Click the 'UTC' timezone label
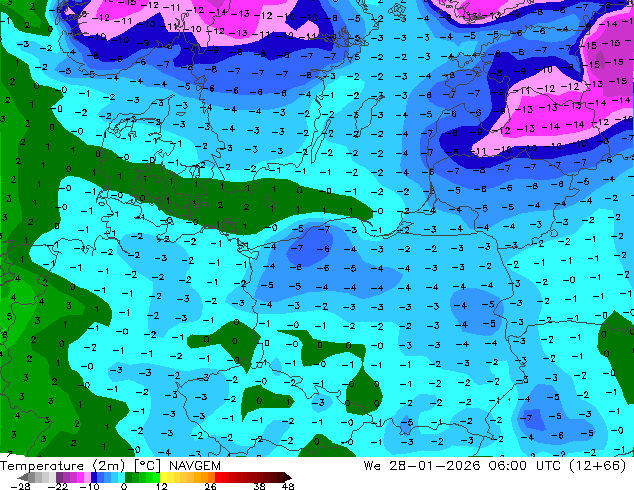The height and width of the screenshot is (490, 634). click(548, 466)
